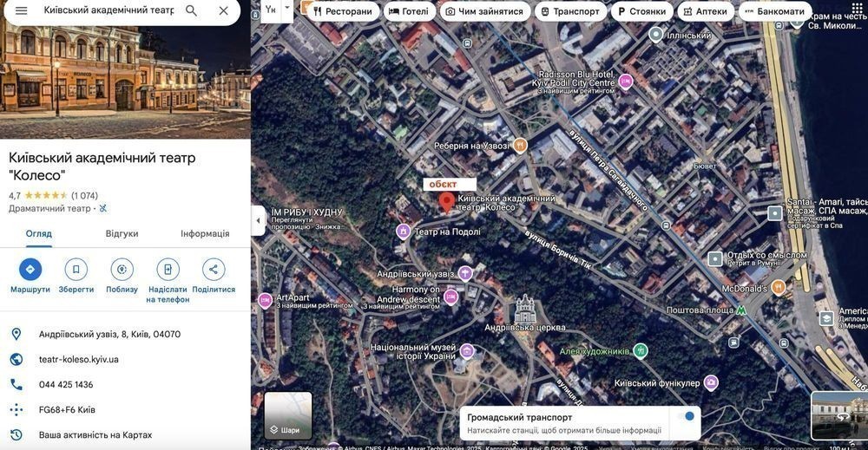Open the Google apps grid
The height and width of the screenshot is (450, 868).
point(857,10)
